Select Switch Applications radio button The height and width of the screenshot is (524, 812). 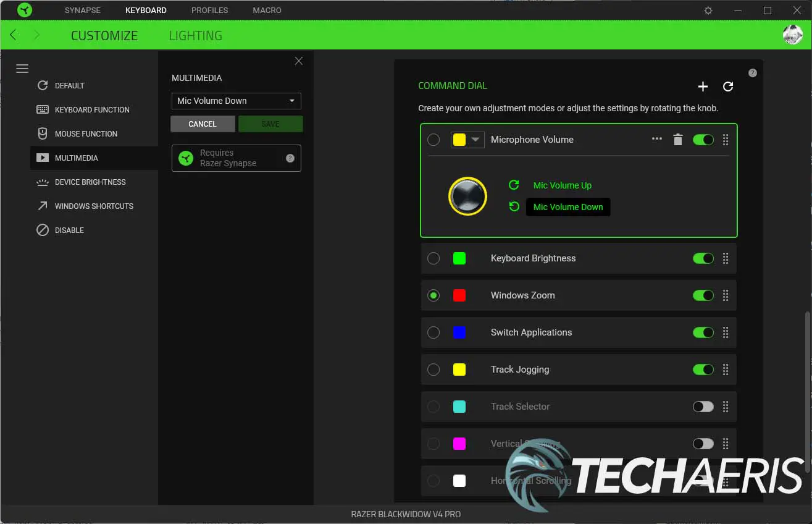(433, 332)
